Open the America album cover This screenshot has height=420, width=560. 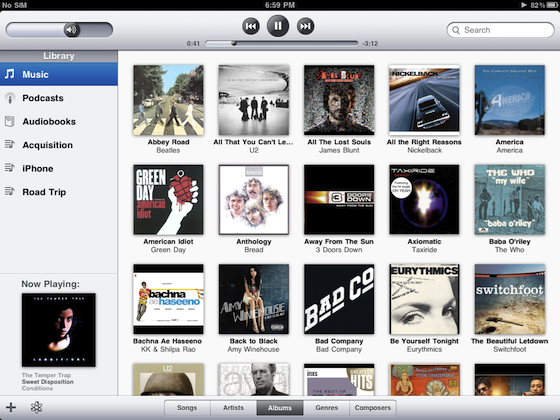click(510, 100)
